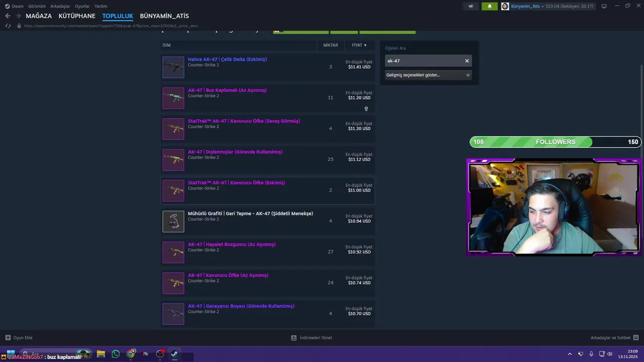Click the forward navigation arrow
Screen dimensions: 644x362
pos(18,16)
